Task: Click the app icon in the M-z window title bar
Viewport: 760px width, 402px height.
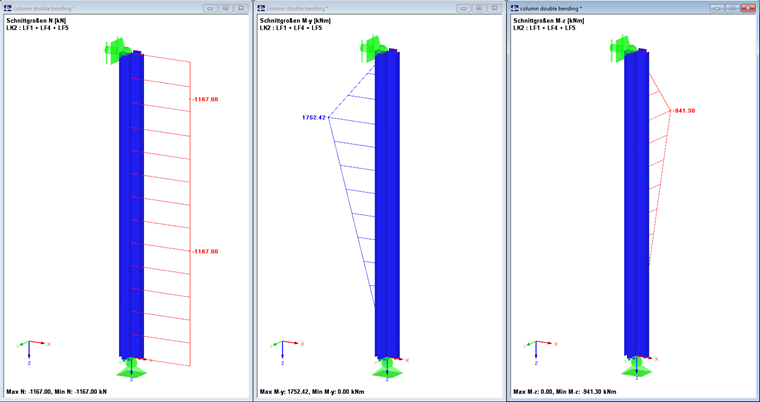Action: pyautogui.click(x=514, y=8)
